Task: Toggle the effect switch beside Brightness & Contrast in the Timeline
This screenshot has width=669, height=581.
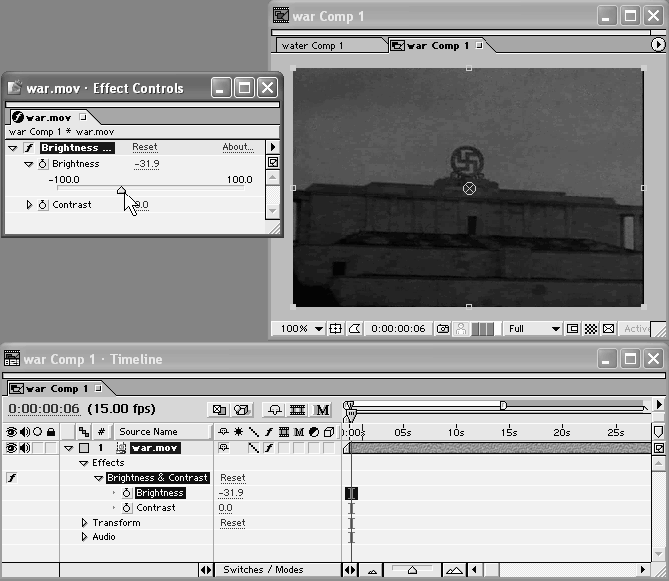Action: tap(10, 478)
